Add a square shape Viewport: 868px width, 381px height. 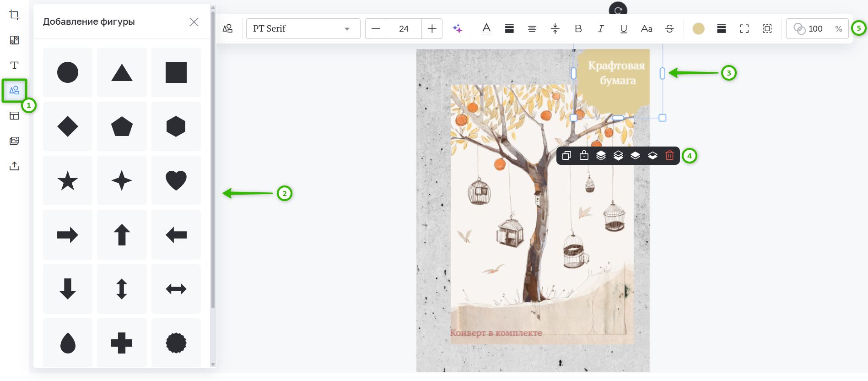click(x=176, y=72)
